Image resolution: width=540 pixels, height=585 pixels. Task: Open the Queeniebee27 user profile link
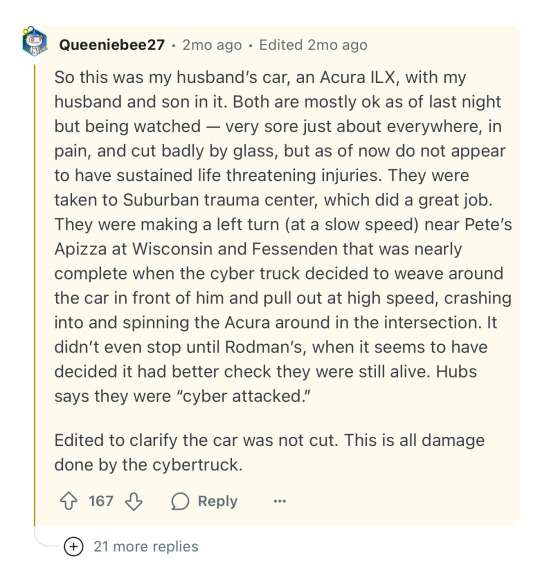pos(112,45)
